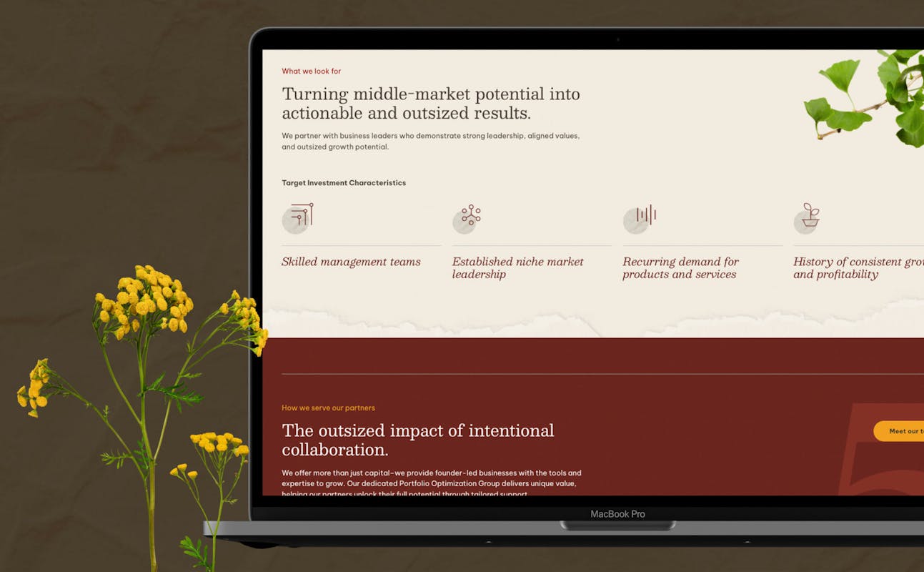The width and height of the screenshot is (924, 572).
Task: Click the largest yellow flower cluster
Action: point(146,299)
